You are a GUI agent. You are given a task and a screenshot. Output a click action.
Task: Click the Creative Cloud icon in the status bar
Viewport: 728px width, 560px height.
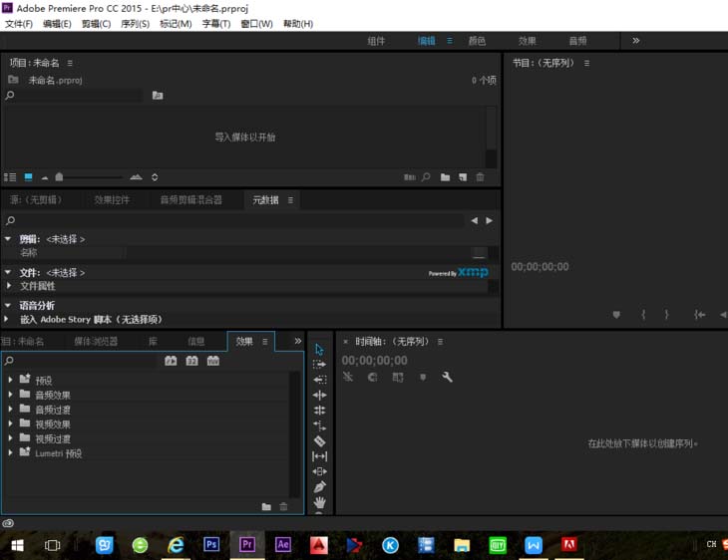8,523
